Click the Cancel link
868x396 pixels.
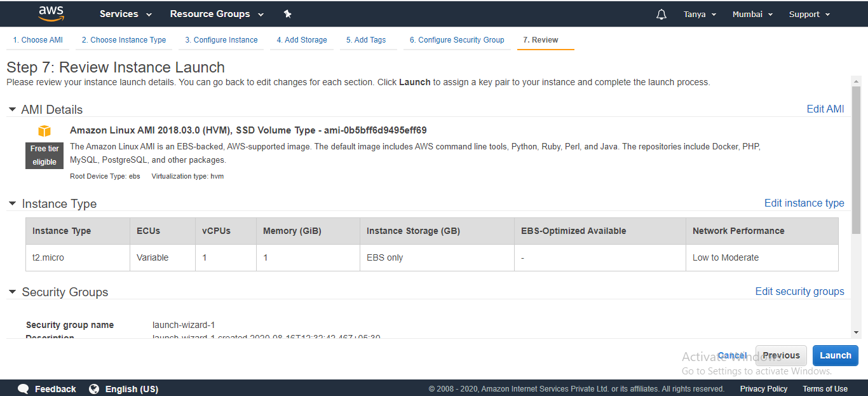pyautogui.click(x=732, y=355)
